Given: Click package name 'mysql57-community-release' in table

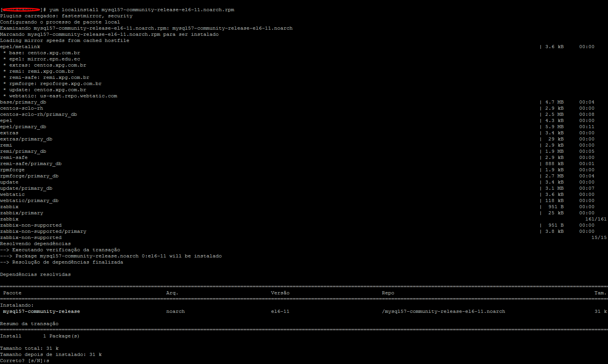Looking at the screenshot, I should pos(42,311).
